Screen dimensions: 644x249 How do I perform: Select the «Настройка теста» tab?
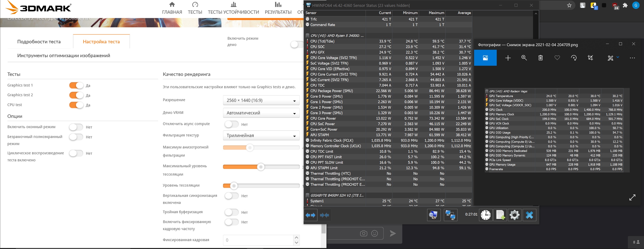coord(101,42)
